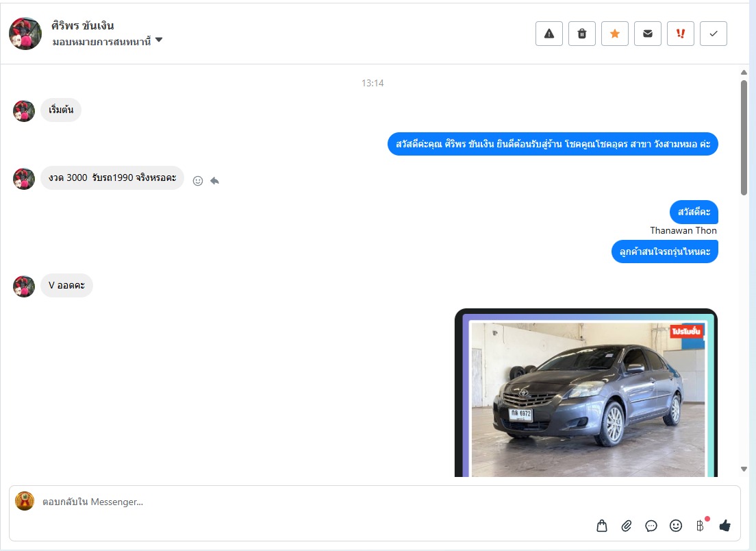Click the customer profile picture in header
The width and height of the screenshot is (756, 551).
click(x=25, y=34)
